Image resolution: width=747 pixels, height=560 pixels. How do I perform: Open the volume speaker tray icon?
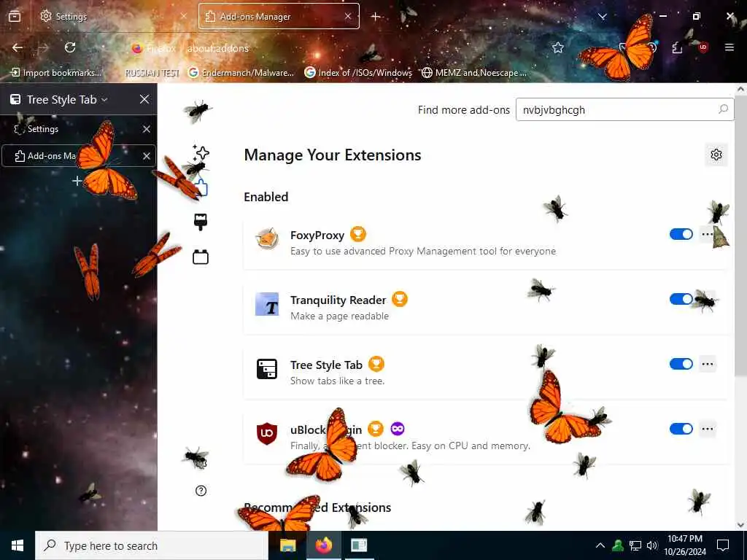pos(652,545)
